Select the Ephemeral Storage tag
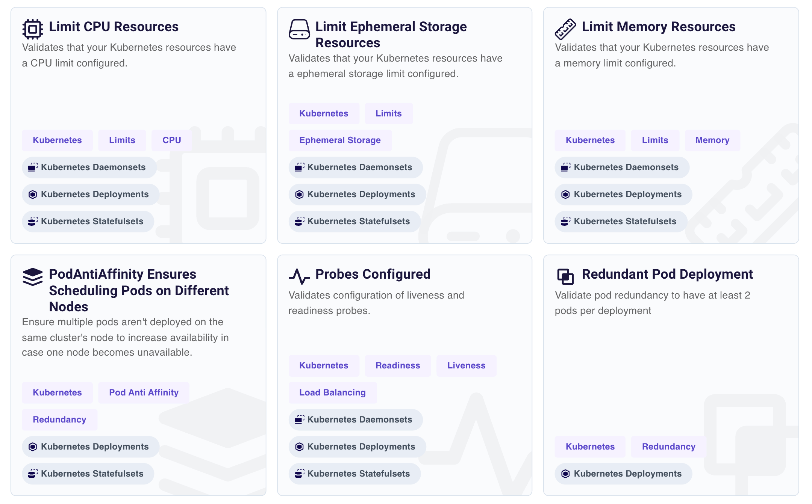This screenshot has width=812, height=504. click(x=340, y=140)
